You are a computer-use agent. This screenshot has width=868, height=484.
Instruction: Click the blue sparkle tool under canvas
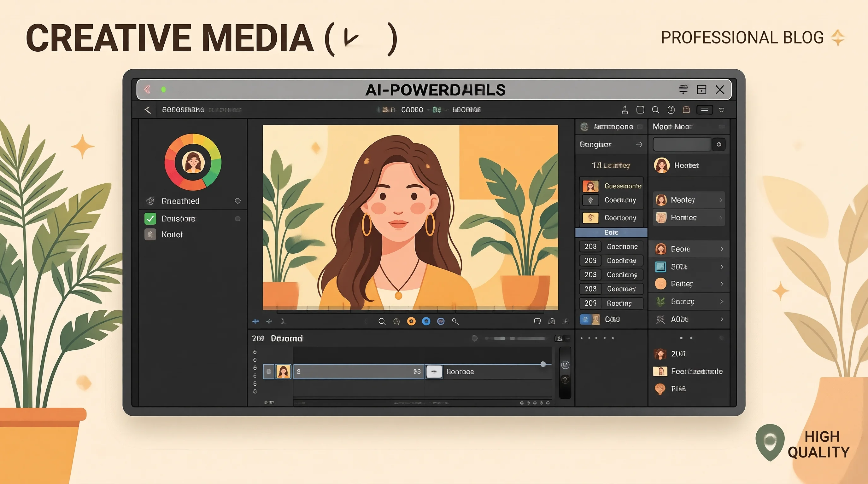256,321
